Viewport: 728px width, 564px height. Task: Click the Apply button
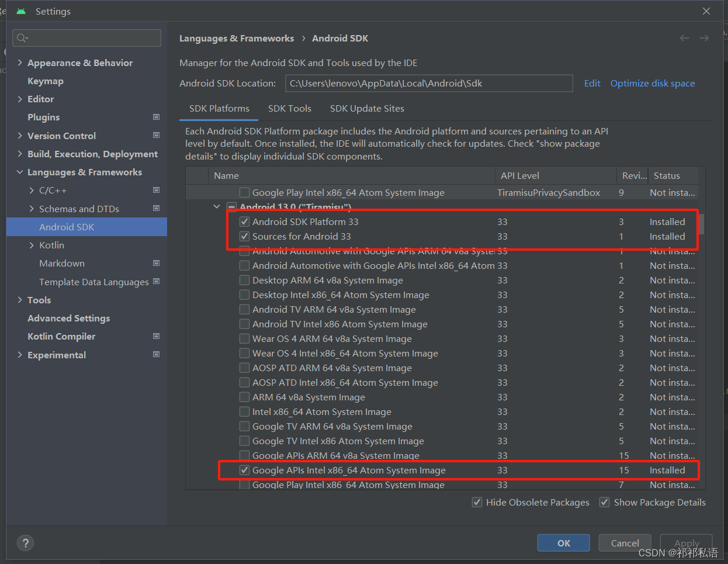click(687, 543)
